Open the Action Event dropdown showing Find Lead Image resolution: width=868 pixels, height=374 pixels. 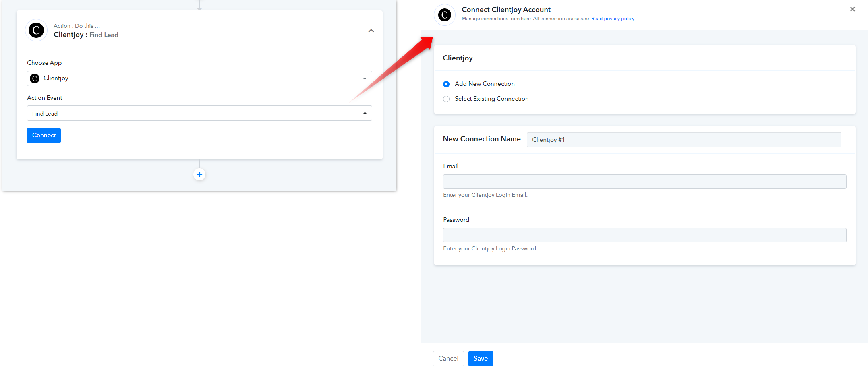(199, 113)
